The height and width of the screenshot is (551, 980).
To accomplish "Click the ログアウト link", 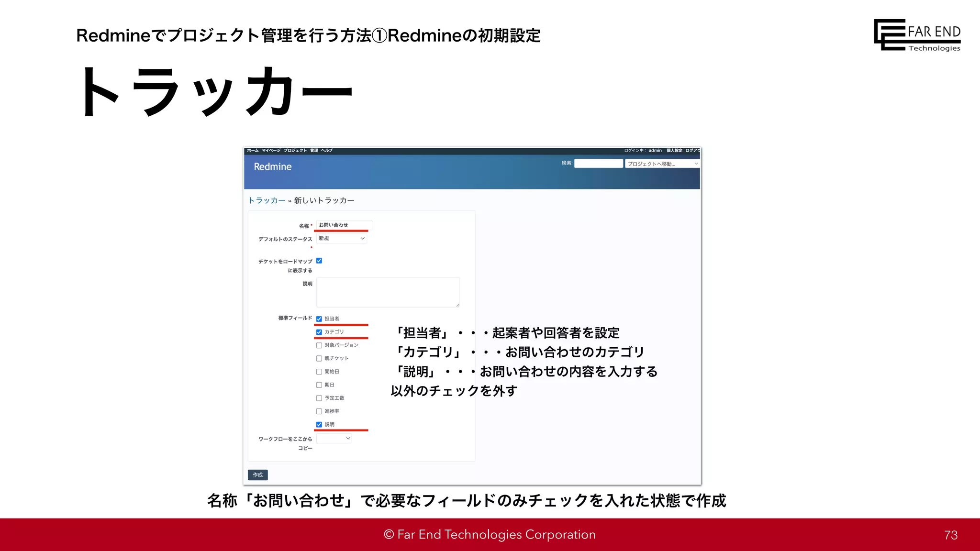I will click(693, 151).
